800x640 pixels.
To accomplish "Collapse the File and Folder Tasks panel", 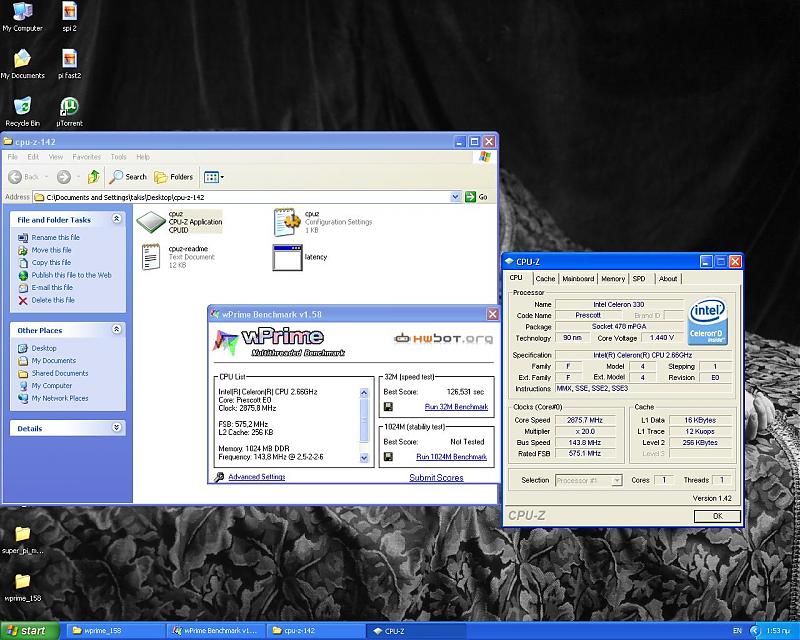I will (116, 219).
